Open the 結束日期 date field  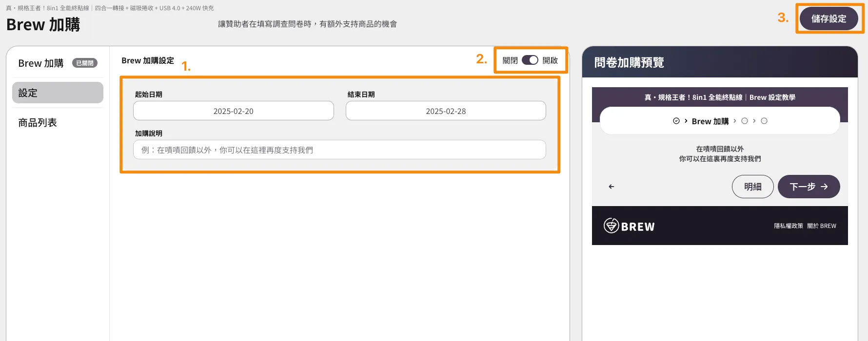[x=446, y=111]
